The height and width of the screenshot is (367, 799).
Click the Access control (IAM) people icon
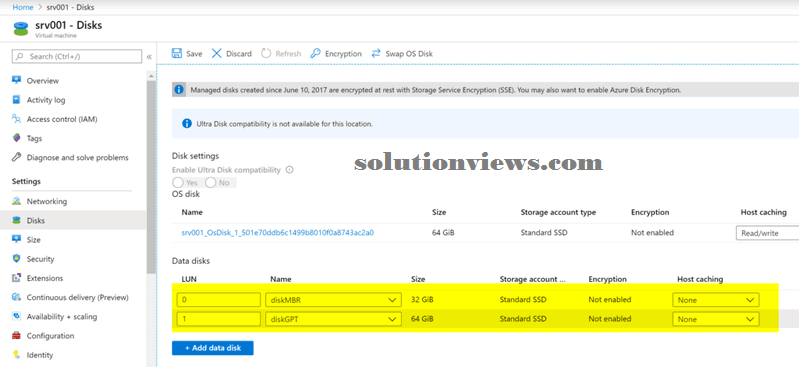point(17,119)
